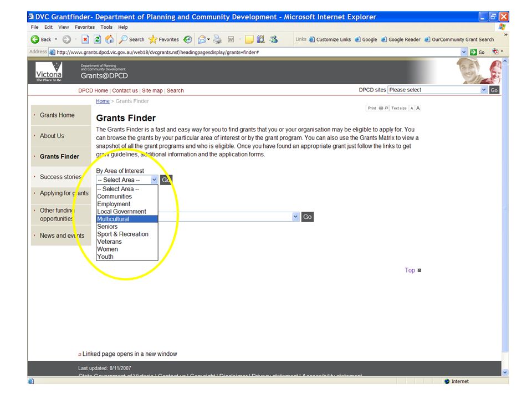
Task: Open About Us in the side navigation
Action: [x=52, y=136]
